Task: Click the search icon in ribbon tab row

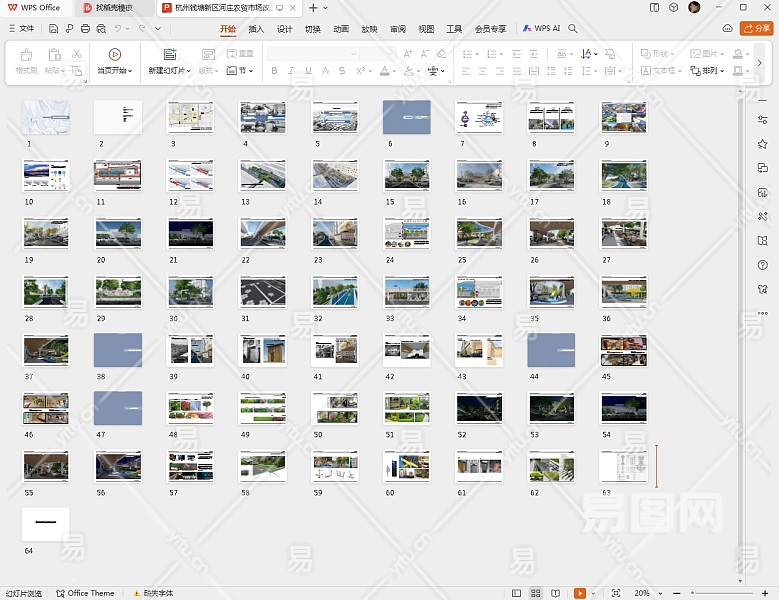Action: tap(574, 29)
